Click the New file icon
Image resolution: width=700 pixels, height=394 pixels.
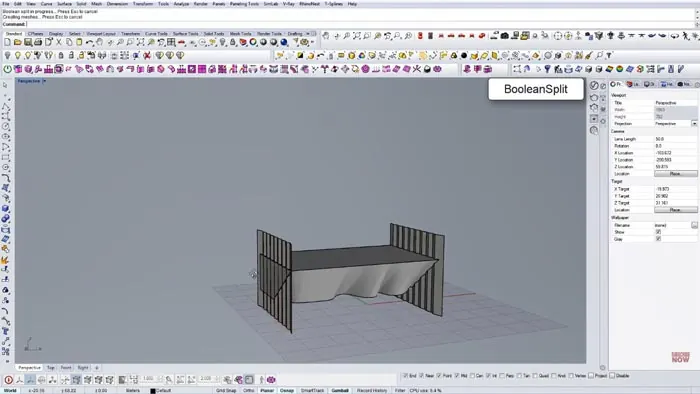(x=7, y=42)
